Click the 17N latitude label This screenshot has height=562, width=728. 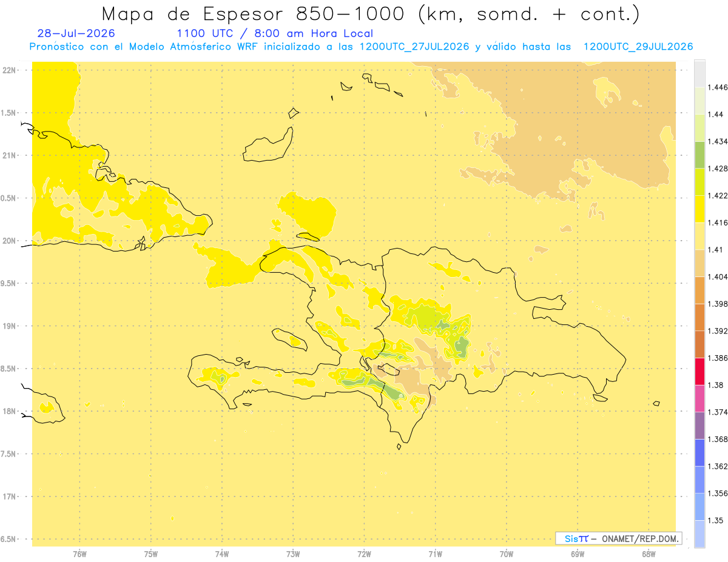[x=10, y=497]
